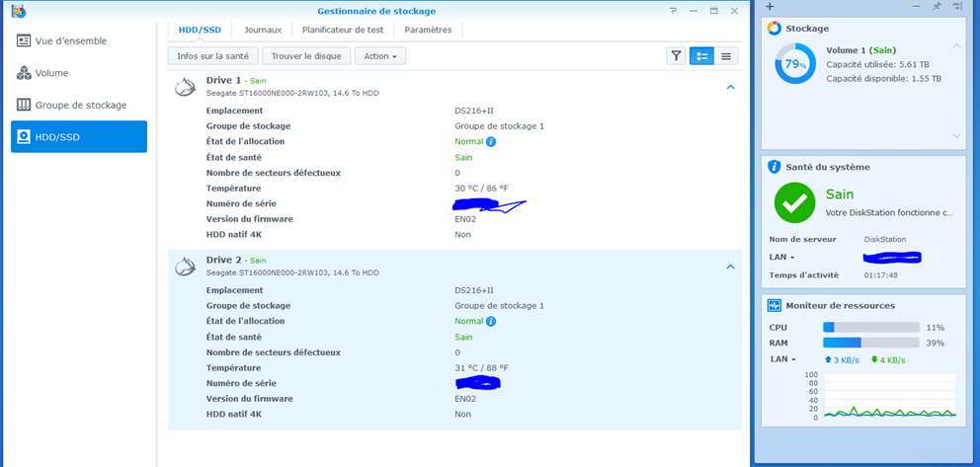The height and width of the screenshot is (467, 980).
Task: Open the Paramètres tab
Action: [428, 30]
